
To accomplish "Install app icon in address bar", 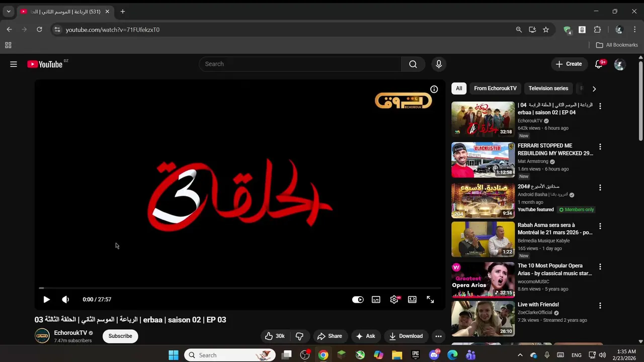I will coord(532,30).
